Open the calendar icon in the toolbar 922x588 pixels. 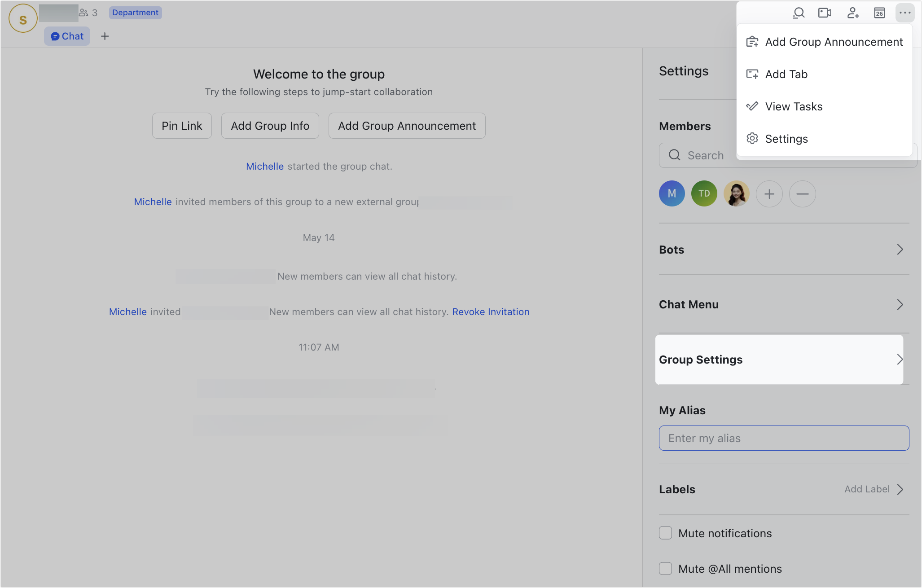[879, 13]
